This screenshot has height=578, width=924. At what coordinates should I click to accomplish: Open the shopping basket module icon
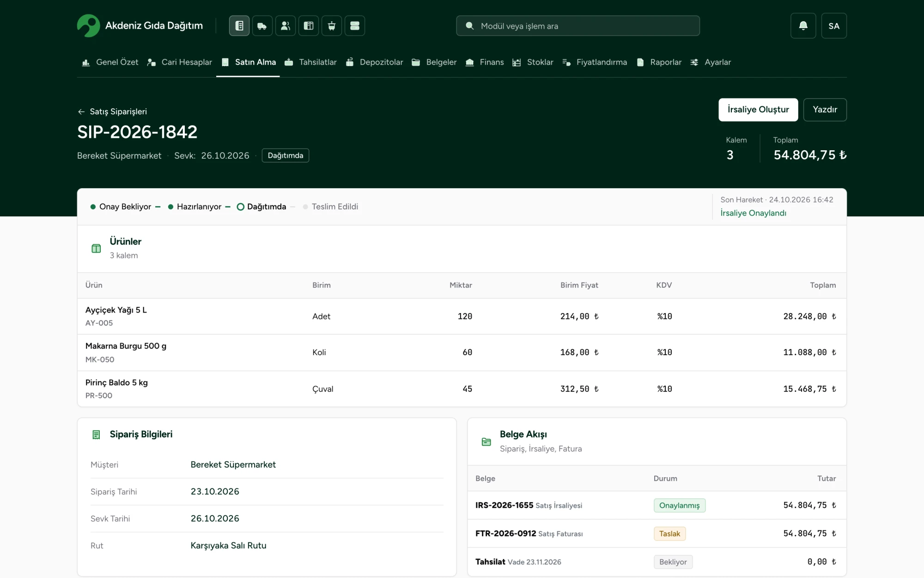coord(332,26)
